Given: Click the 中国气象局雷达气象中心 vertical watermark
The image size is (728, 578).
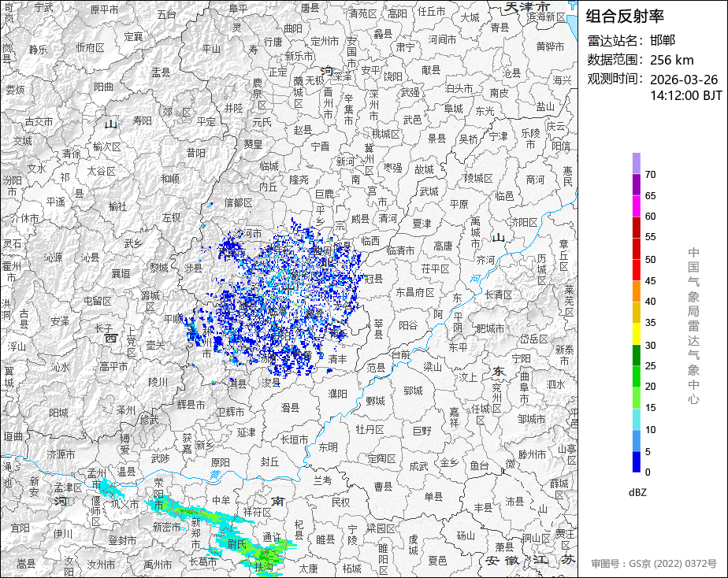Looking at the screenshot, I should [693, 326].
